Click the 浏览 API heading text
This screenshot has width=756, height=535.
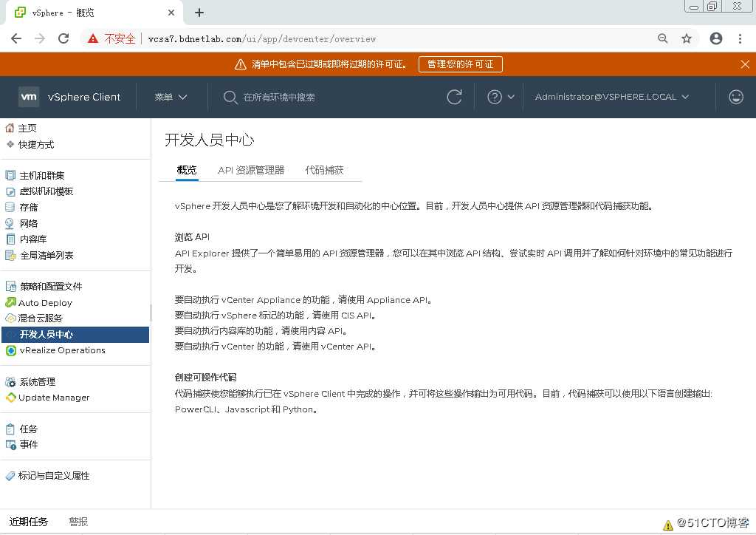coord(192,237)
